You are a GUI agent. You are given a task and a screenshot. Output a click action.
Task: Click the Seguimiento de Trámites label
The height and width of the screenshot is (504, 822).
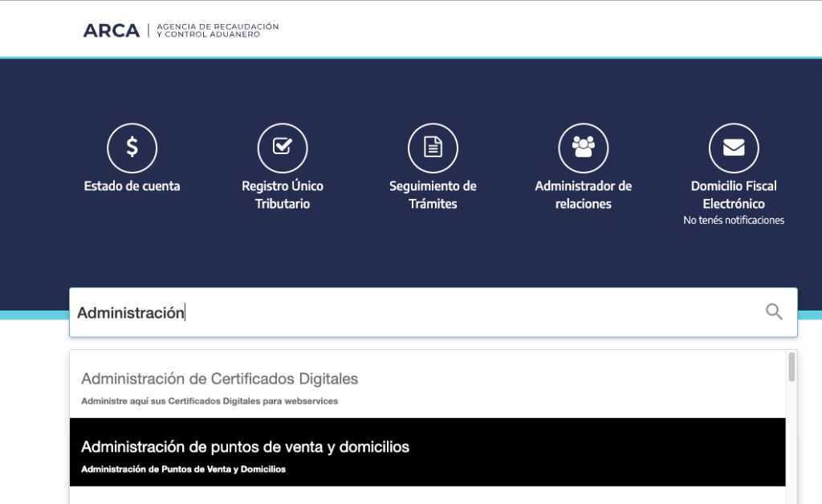pyautogui.click(x=433, y=195)
